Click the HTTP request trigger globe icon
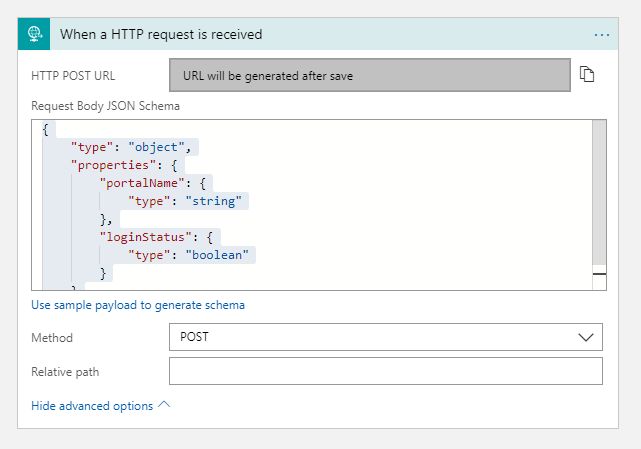The width and height of the screenshot is (641, 449). (x=34, y=34)
